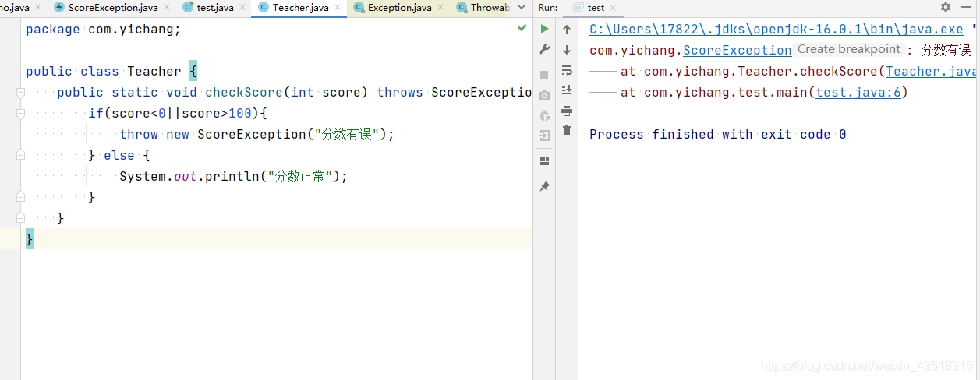Click the 'public class Teacher' declaration
This screenshot has width=980, height=380.
click(x=111, y=72)
